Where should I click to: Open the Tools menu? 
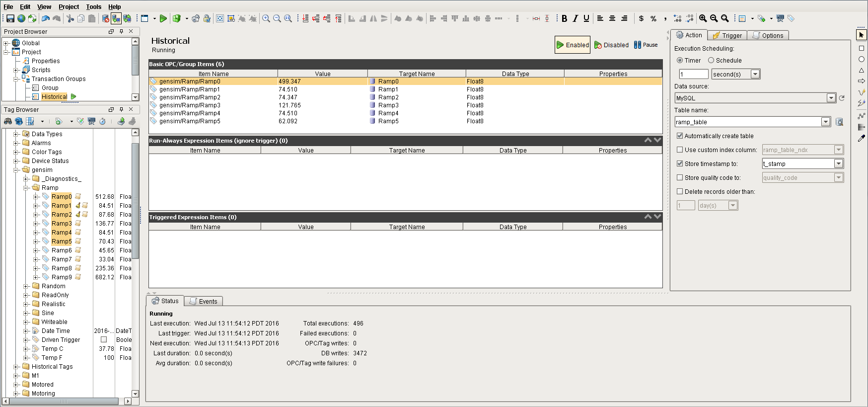coord(93,6)
